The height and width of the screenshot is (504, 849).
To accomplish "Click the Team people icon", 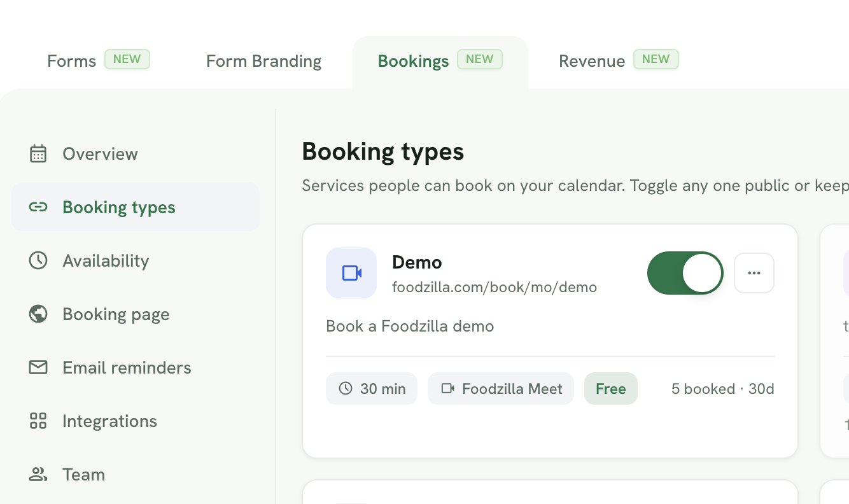I will (x=38, y=475).
